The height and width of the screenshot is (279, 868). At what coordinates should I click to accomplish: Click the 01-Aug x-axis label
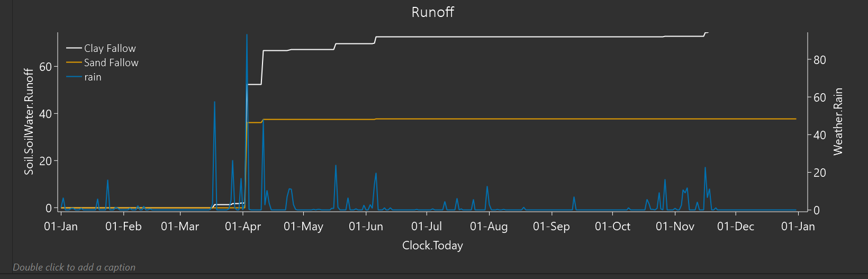[489, 227]
